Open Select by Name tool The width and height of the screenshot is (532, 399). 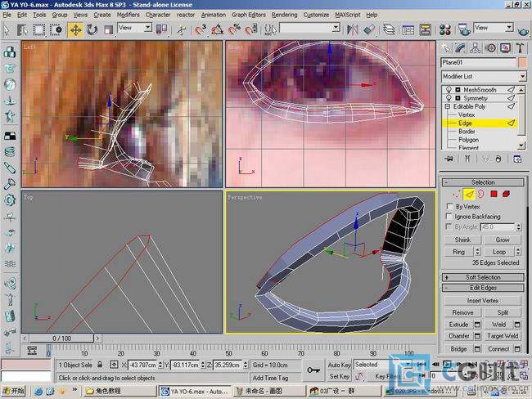[22, 29]
